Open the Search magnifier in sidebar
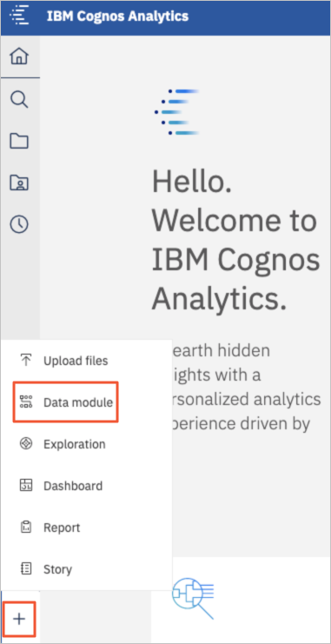The height and width of the screenshot is (644, 331). pos(19,99)
